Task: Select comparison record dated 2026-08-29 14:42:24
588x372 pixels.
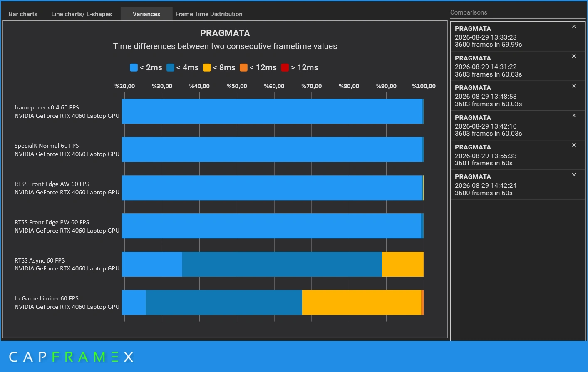Action: tap(517, 185)
